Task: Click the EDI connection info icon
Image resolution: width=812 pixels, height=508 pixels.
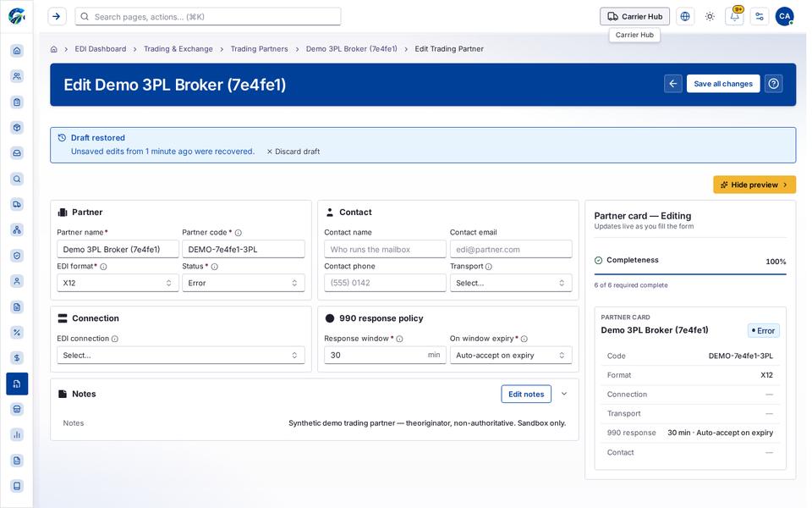Action: 115,339
